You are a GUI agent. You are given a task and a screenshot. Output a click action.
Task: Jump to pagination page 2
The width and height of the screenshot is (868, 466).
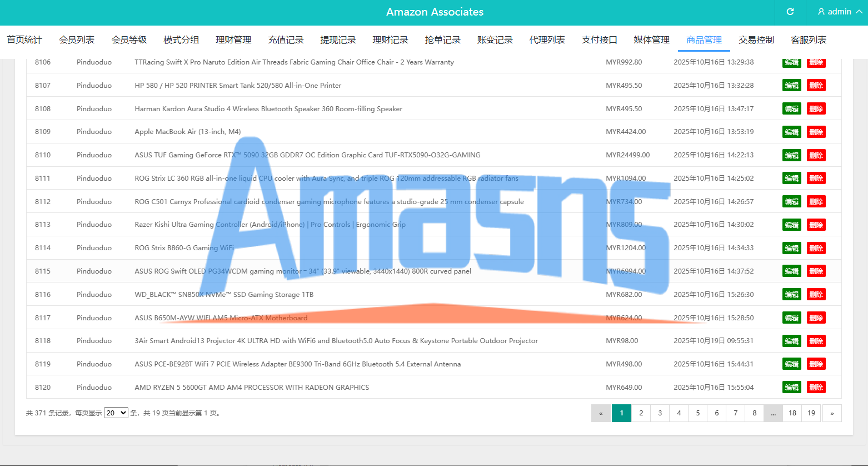tap(641, 413)
